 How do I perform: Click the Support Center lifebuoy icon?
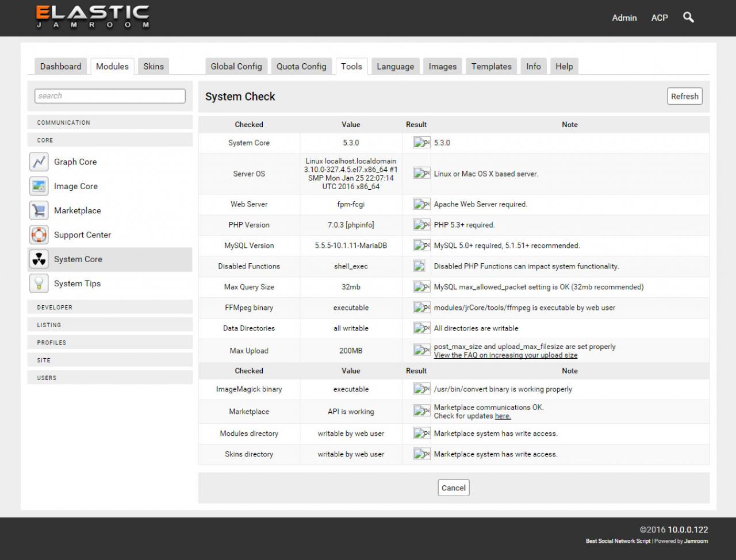[x=39, y=235]
